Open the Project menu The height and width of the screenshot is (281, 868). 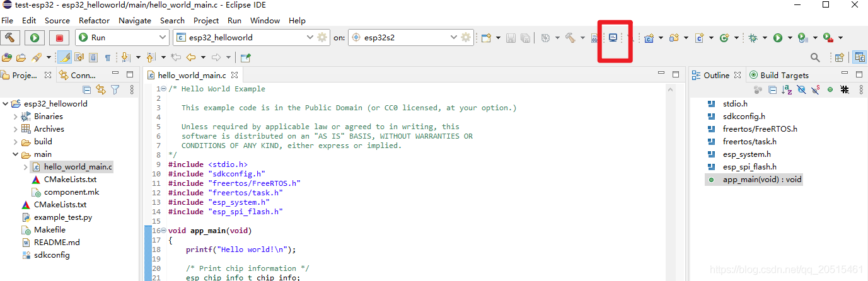206,20
